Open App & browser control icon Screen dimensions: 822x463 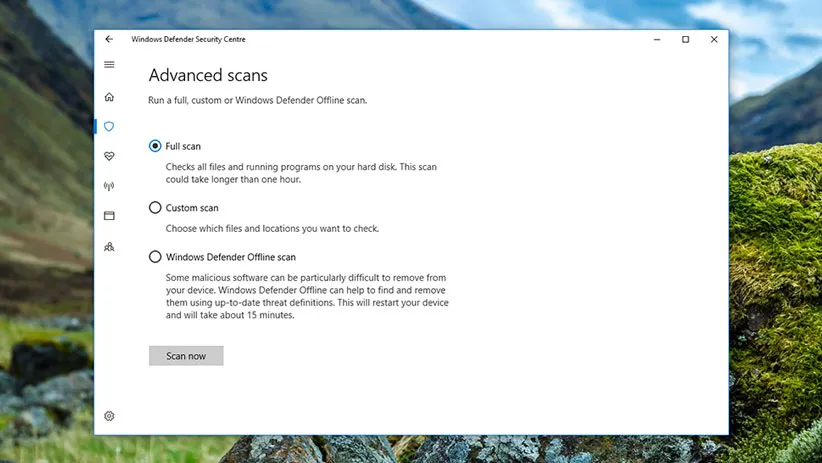[109, 216]
